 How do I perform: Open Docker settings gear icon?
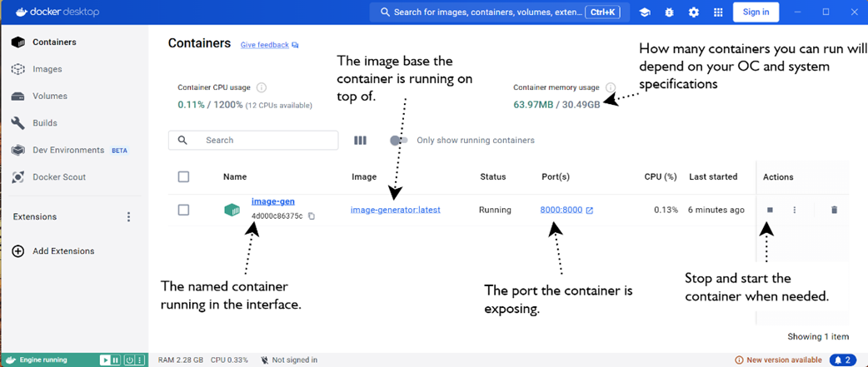(x=694, y=12)
